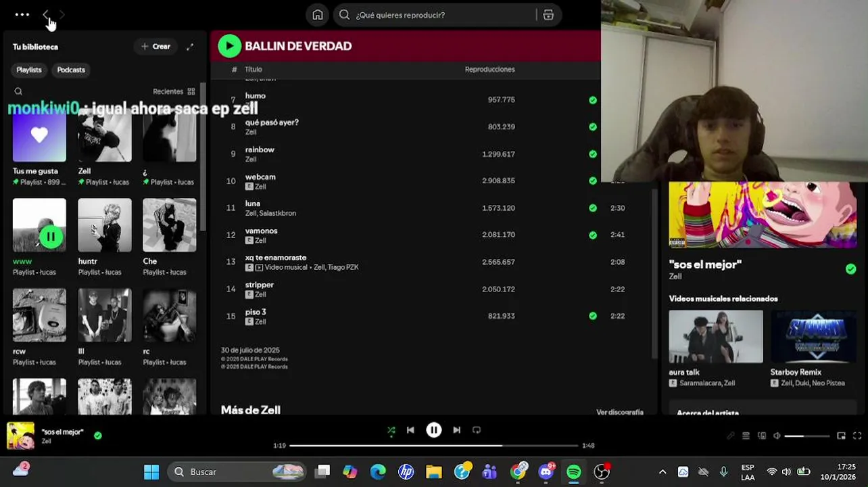Toggle saved checkmark for 'qué pasó ayer?'
The image size is (868, 487).
point(593,127)
